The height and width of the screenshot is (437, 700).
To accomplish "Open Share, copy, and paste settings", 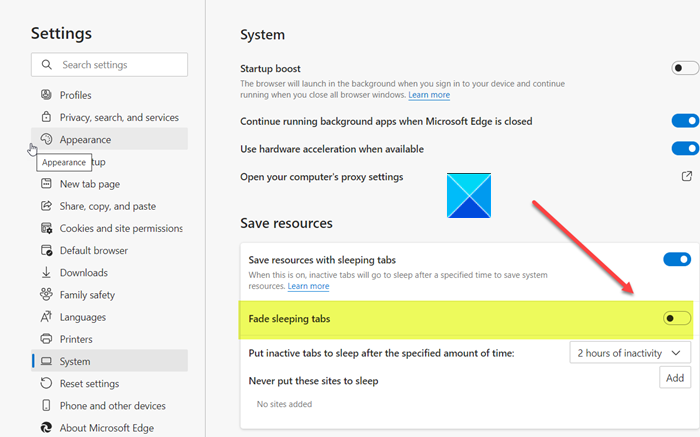I will pos(109,206).
